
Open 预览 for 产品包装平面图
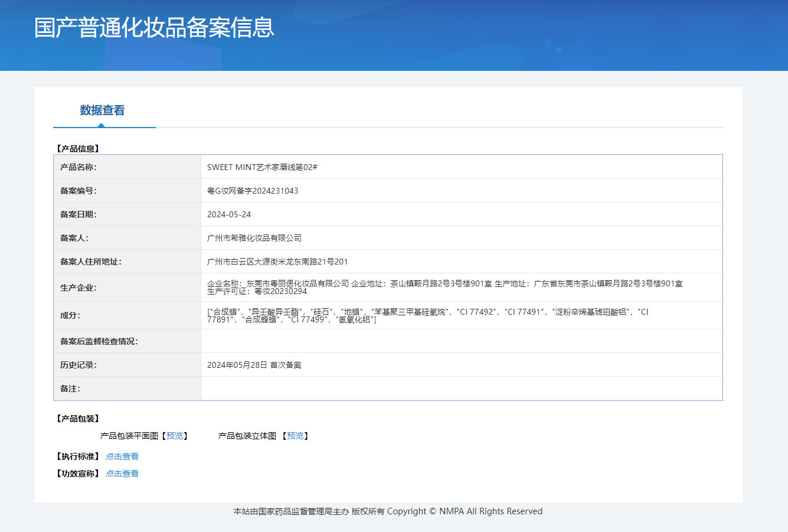[174, 436]
